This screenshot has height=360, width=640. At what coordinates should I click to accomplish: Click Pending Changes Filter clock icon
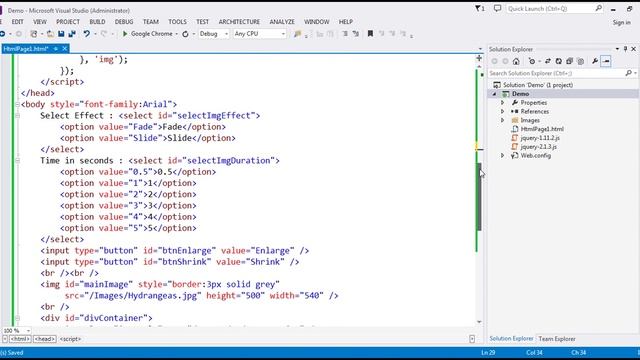point(531,61)
